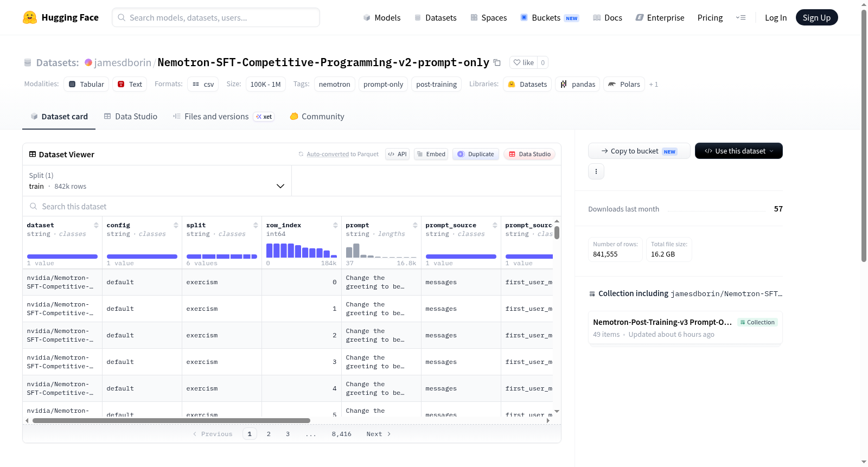Open Spaces in top navigation

coord(488,17)
